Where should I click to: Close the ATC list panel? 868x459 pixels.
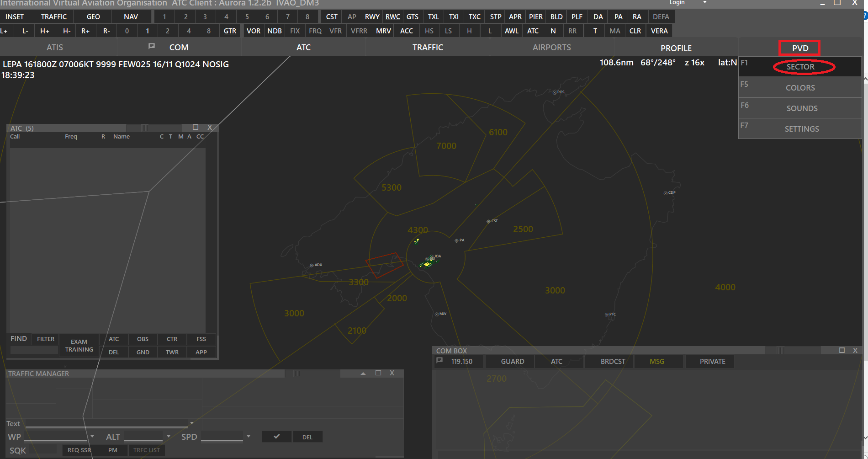pos(210,127)
